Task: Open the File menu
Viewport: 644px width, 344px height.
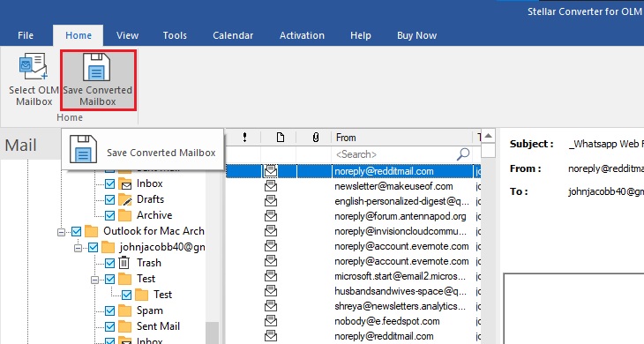Action: point(26,35)
